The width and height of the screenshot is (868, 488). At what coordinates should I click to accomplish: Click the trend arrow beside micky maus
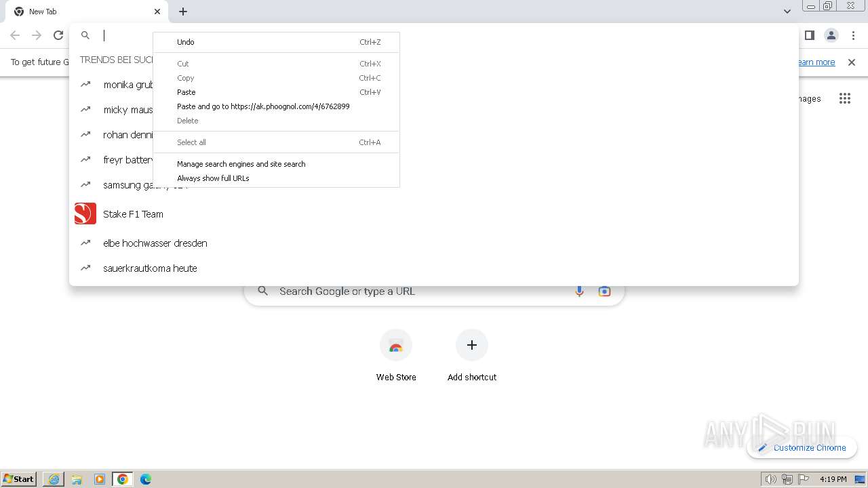tap(85, 109)
